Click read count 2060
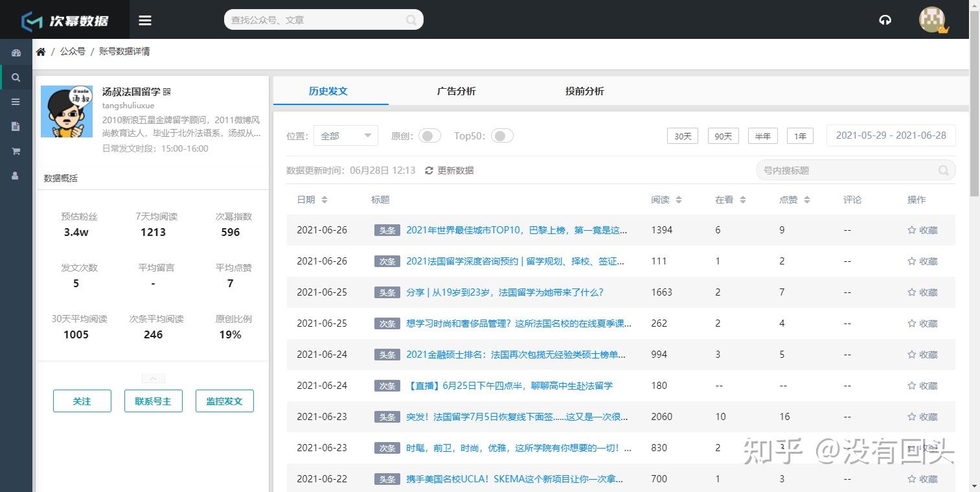This screenshot has width=980, height=492. pyautogui.click(x=662, y=417)
